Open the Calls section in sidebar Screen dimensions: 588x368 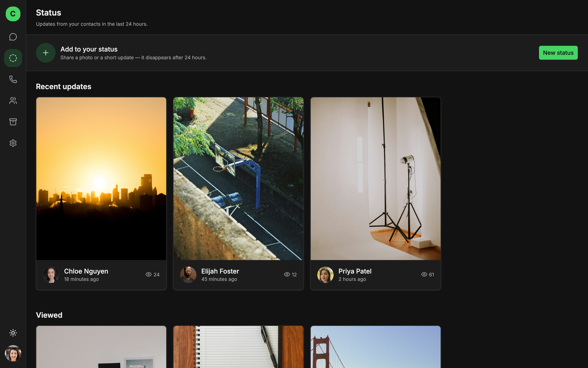pyautogui.click(x=13, y=79)
